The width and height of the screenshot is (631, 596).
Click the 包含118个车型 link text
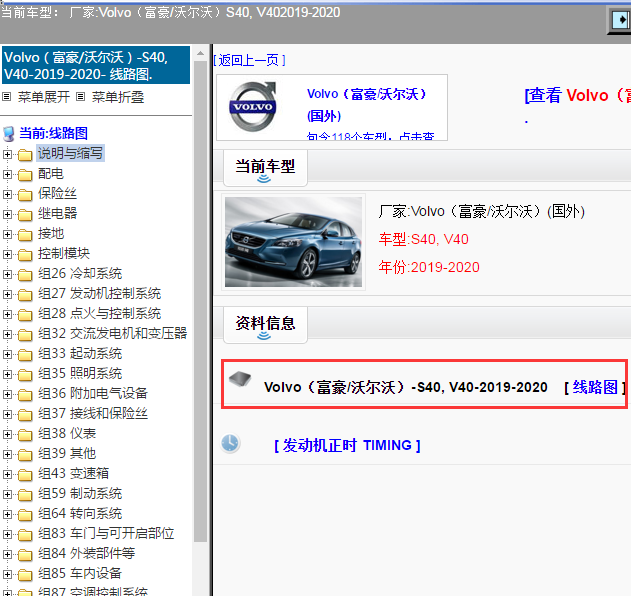[370, 136]
